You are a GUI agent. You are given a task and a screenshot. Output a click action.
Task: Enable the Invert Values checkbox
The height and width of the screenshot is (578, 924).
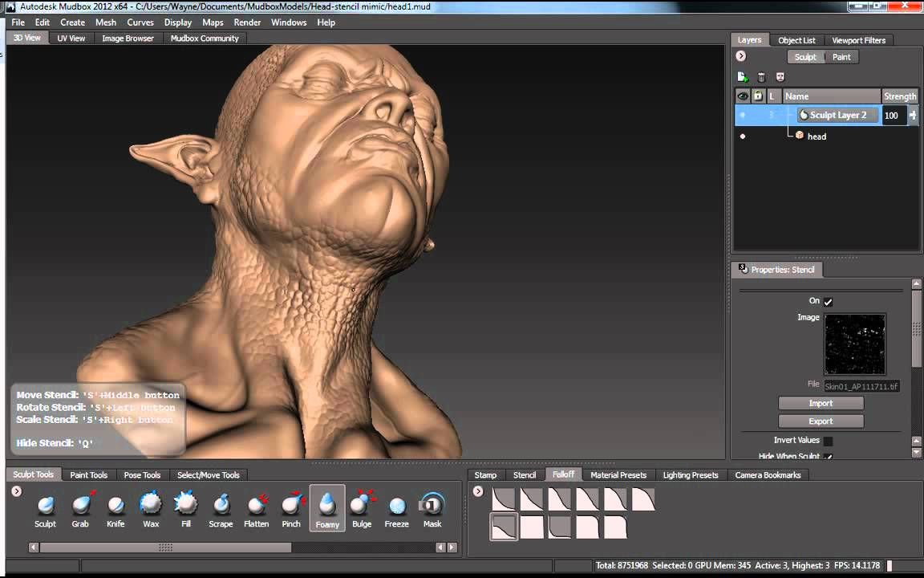tap(828, 441)
